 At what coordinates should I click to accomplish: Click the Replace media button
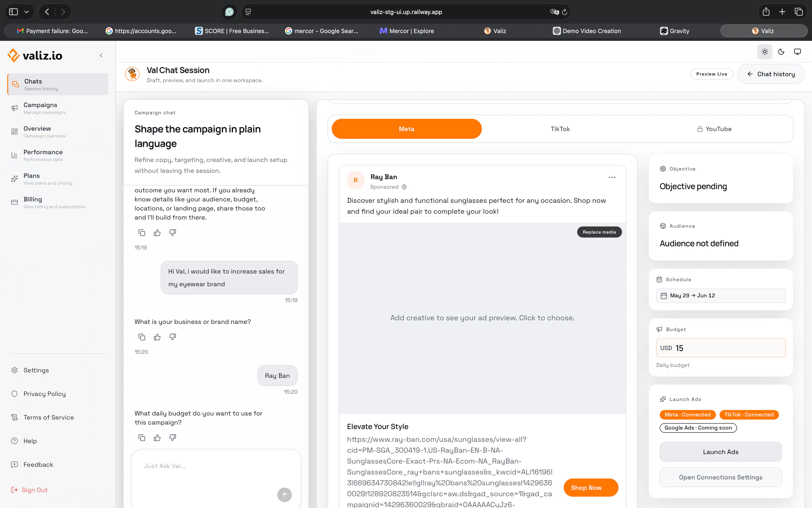tap(599, 232)
